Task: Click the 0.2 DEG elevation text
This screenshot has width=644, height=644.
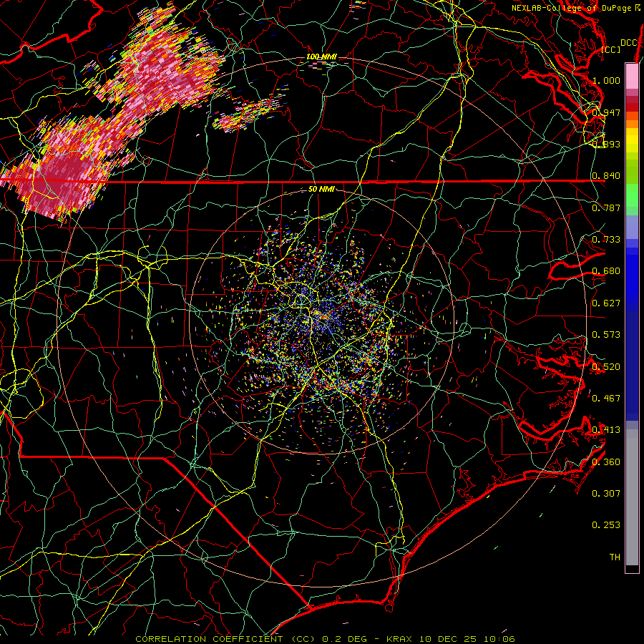Action: point(346,639)
